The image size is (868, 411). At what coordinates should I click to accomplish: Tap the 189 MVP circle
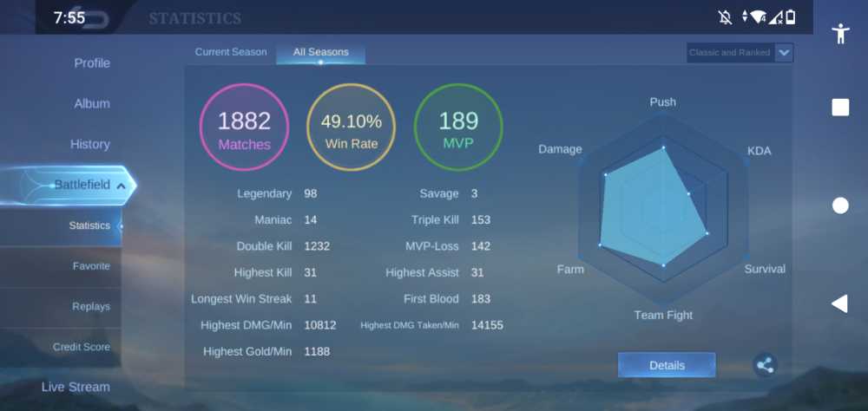pos(458,128)
